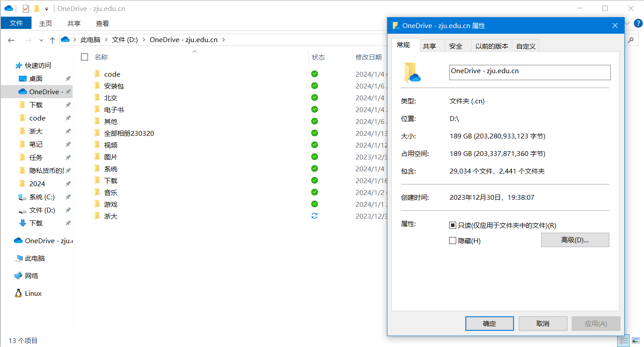
Task: Switch to the Details view icon in status bar
Action: tap(624, 340)
